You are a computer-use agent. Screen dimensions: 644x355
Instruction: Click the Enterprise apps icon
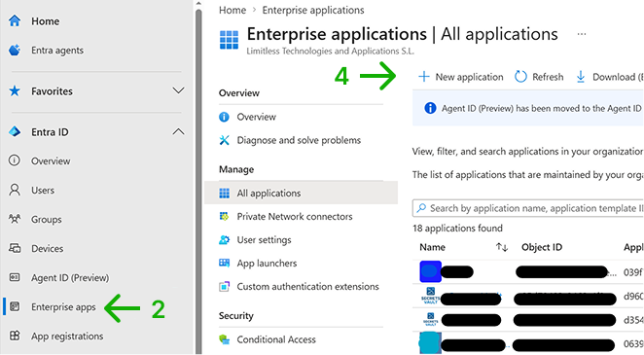[x=15, y=306]
